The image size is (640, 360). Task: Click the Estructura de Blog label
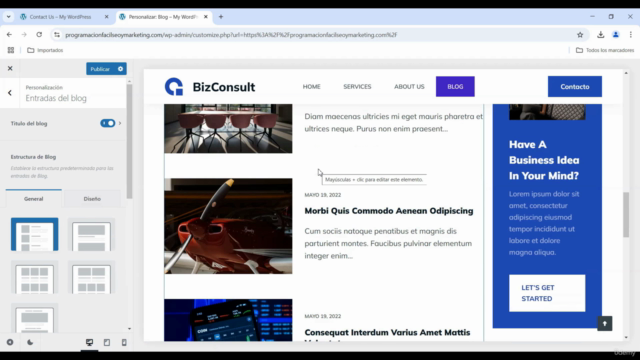[33, 157]
